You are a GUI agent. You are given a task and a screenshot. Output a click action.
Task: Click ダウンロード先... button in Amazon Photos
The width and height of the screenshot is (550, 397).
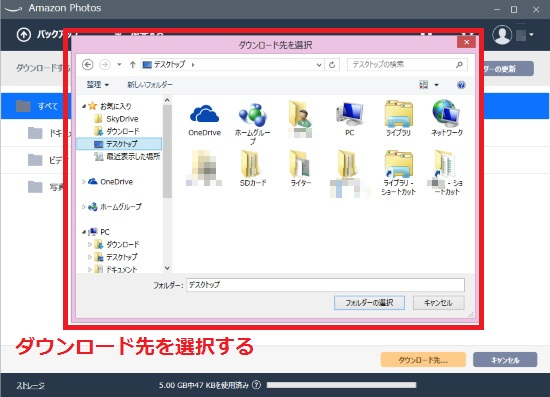pos(423,360)
